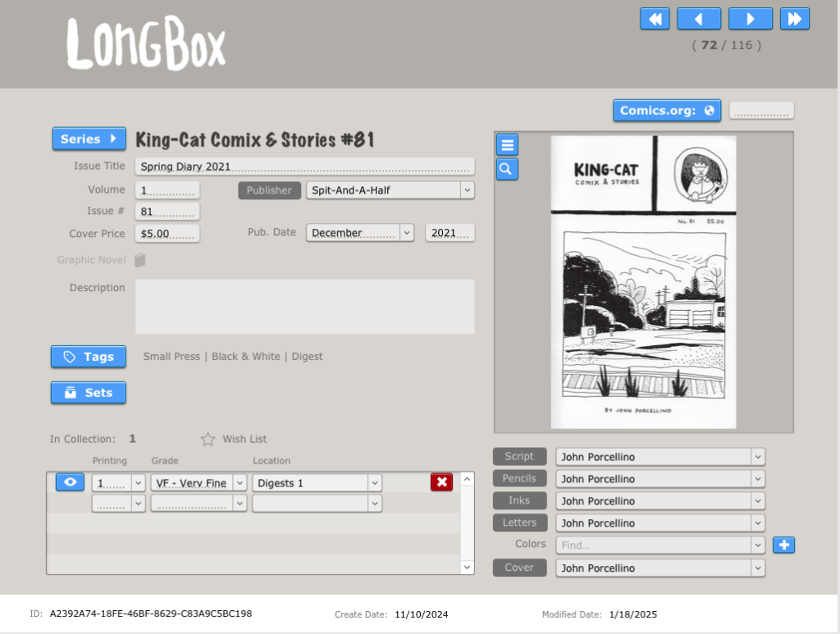Expand the Pencils creator dropdown
The image size is (840, 634).
tap(757, 479)
